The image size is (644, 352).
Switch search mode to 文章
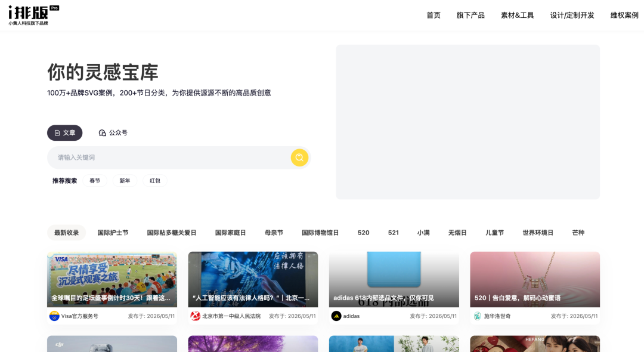tap(64, 132)
